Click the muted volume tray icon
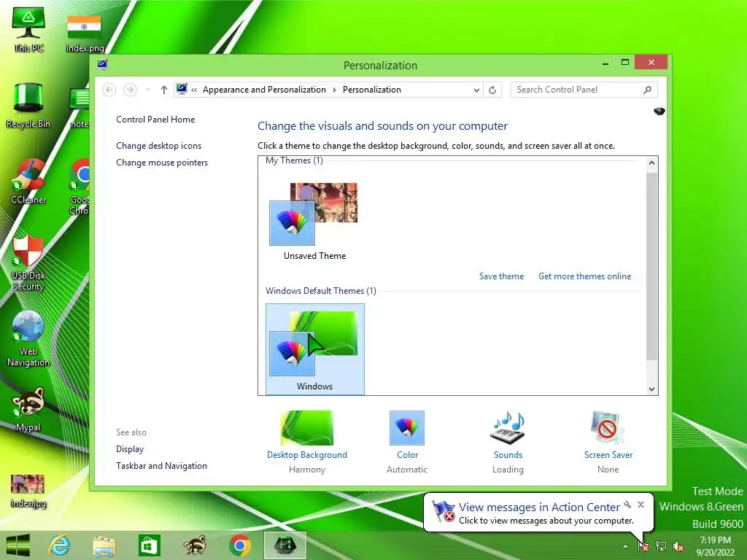The image size is (747, 560). (x=678, y=546)
